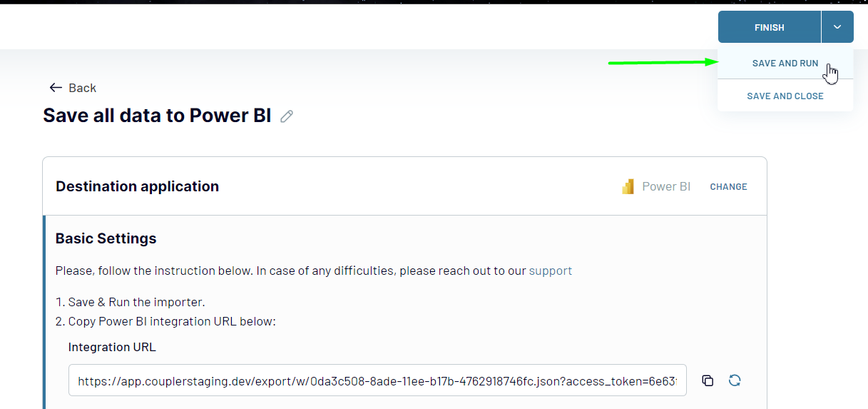Edit importer title with pencil icon
Screen dimensions: 868x409
coord(287,116)
